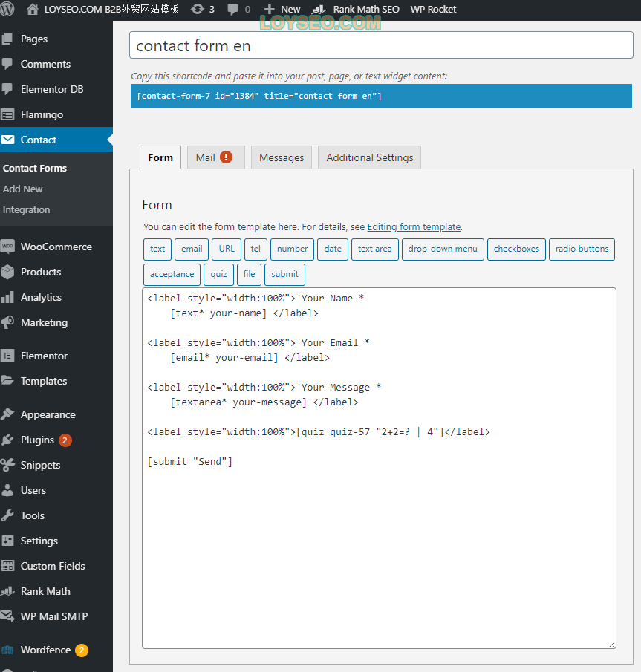This screenshot has height=672, width=641.
Task: Open the site home icon
Action: tap(33, 9)
